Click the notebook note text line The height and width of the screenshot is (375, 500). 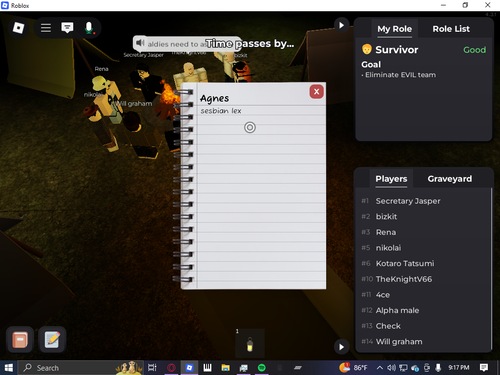[221, 111]
